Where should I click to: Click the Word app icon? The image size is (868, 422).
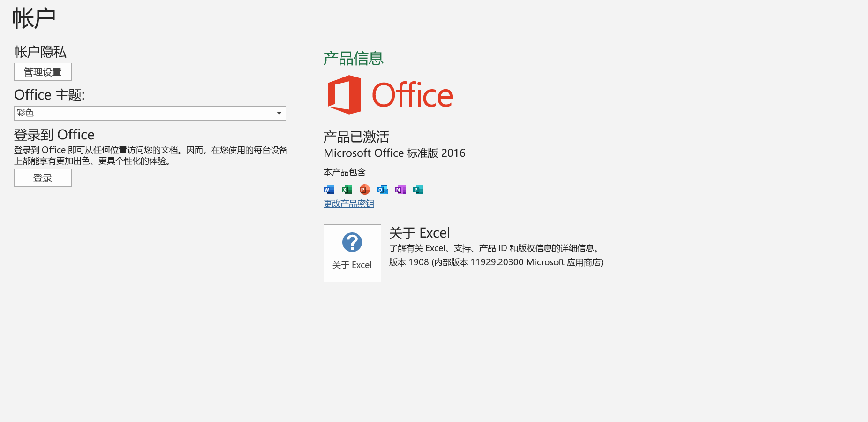coord(329,190)
